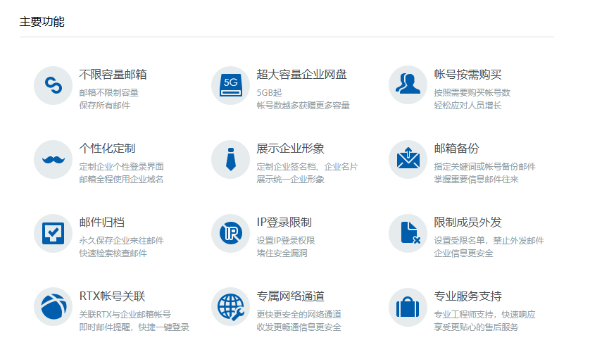The image size is (590, 364).
Task: Click the account purchase users icon
Action: [408, 85]
